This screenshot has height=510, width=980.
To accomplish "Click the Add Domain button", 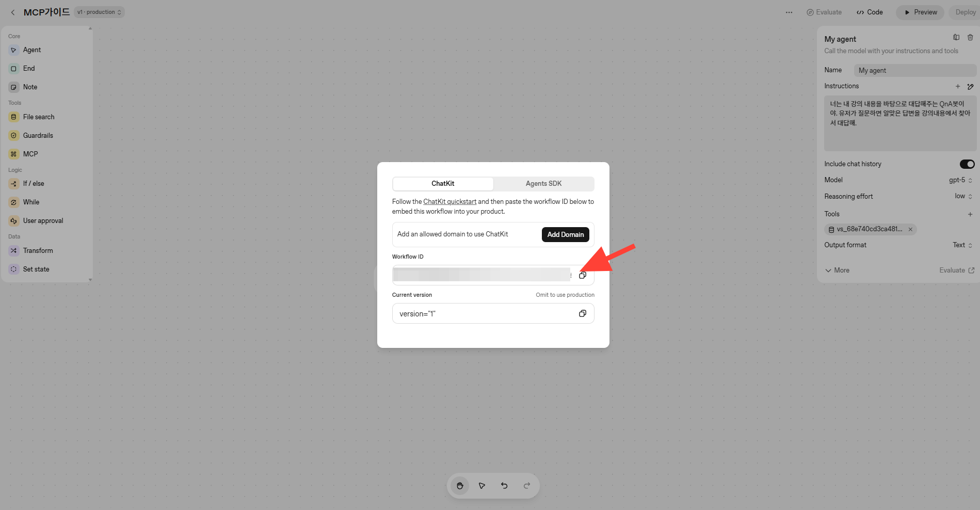I will click(x=566, y=234).
